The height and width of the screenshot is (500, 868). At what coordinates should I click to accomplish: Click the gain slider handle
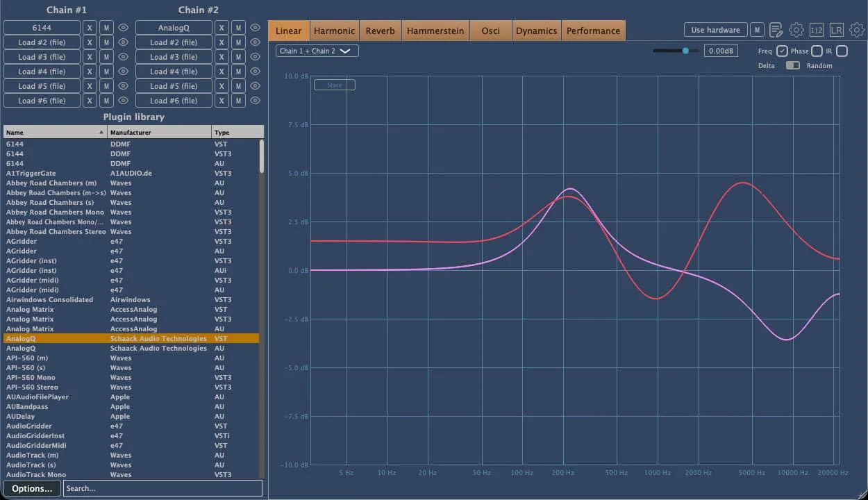686,51
